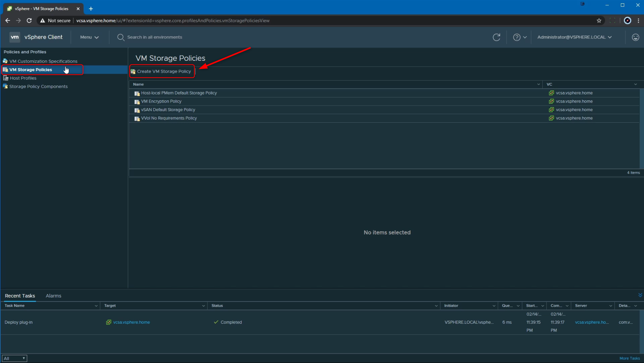The image size is (644, 363).
Task: Open Server column filter dropdown
Action: [611, 306]
